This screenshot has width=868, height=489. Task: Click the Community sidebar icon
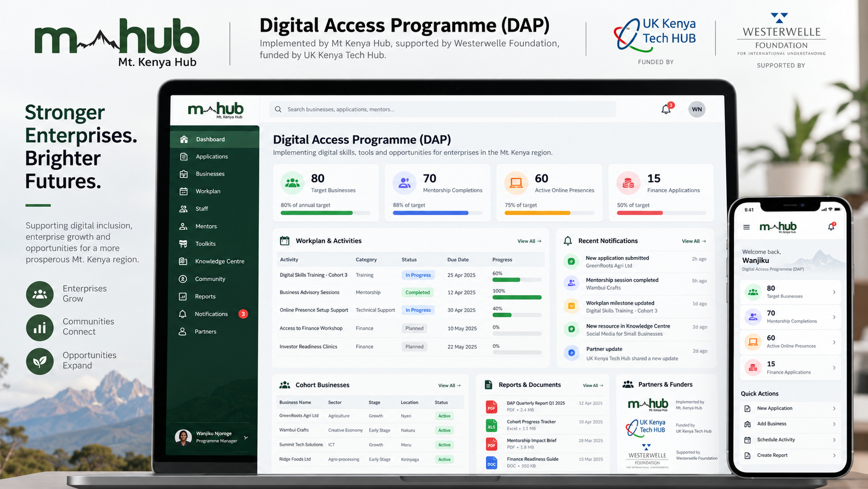(183, 279)
